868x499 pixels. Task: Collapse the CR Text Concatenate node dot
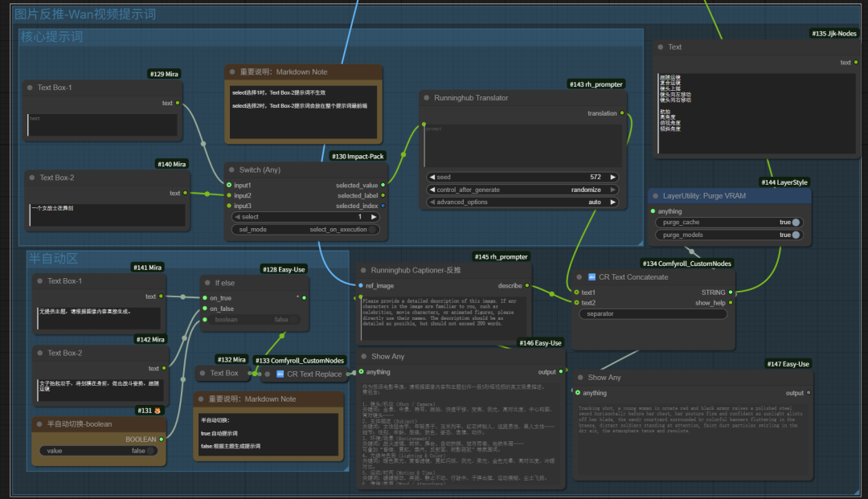coord(579,277)
